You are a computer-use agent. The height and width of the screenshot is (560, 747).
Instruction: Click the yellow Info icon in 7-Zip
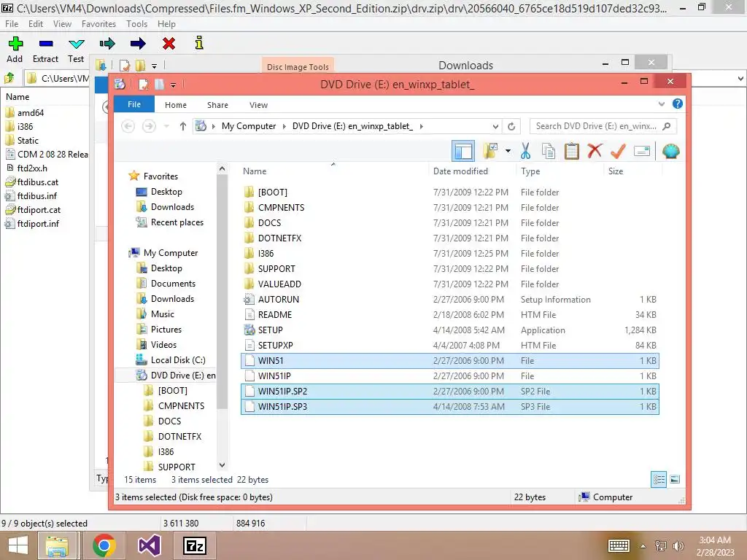[199, 43]
